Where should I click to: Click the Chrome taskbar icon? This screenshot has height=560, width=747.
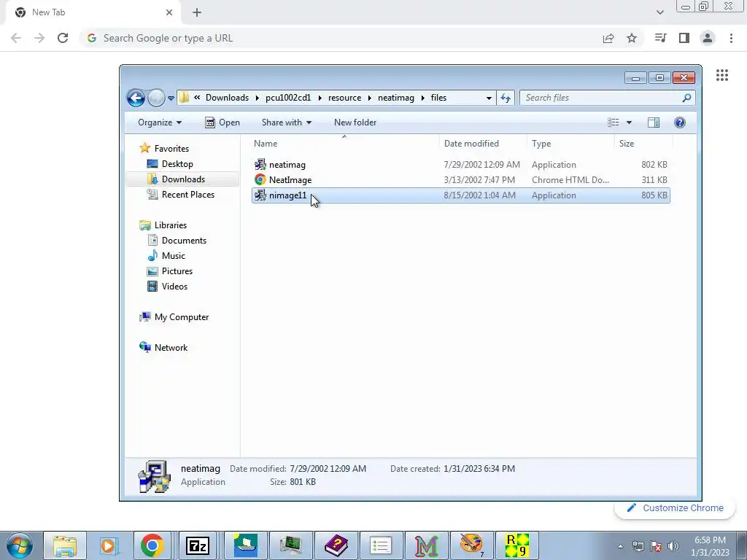tap(152, 545)
